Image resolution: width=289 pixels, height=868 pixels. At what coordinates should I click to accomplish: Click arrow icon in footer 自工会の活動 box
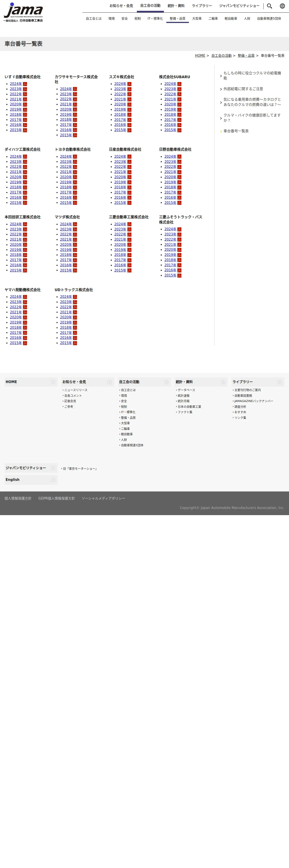click(x=166, y=382)
